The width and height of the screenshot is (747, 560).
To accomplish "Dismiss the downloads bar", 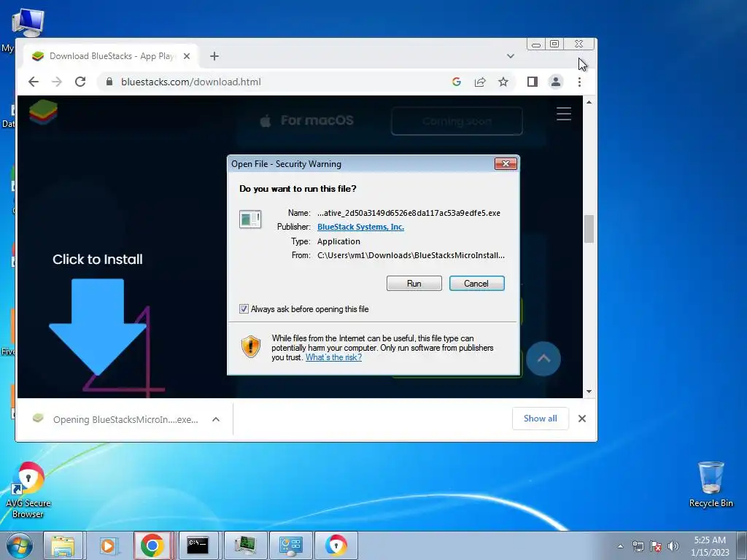I will (x=582, y=419).
